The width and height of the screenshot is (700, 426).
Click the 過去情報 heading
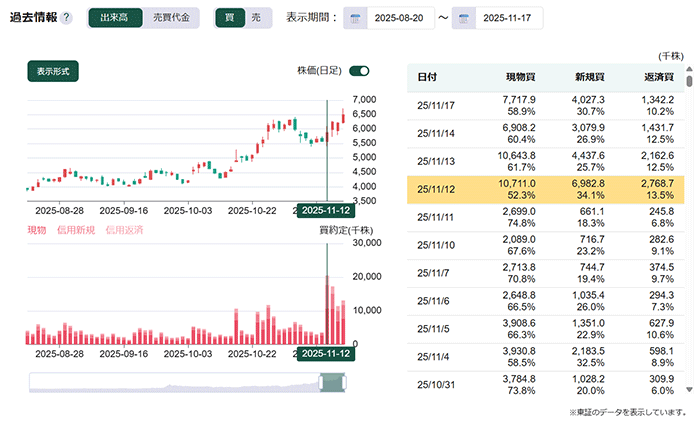tap(33, 17)
